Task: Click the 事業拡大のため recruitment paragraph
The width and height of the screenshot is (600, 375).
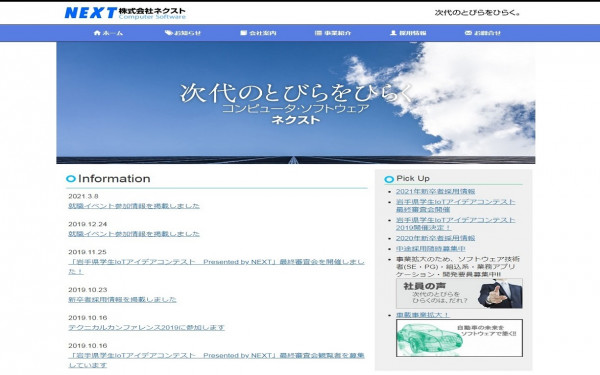Action: point(458,267)
